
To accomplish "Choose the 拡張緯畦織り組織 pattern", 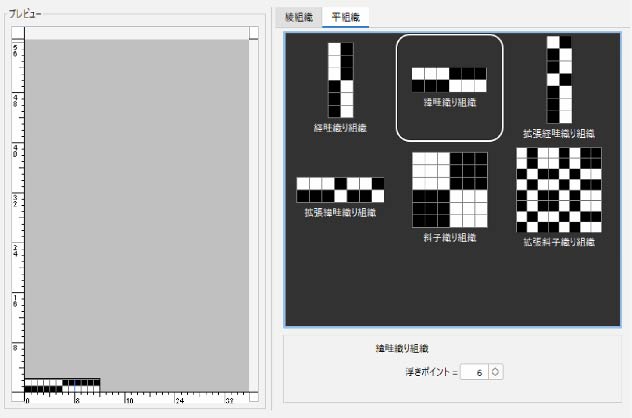I will point(340,197).
